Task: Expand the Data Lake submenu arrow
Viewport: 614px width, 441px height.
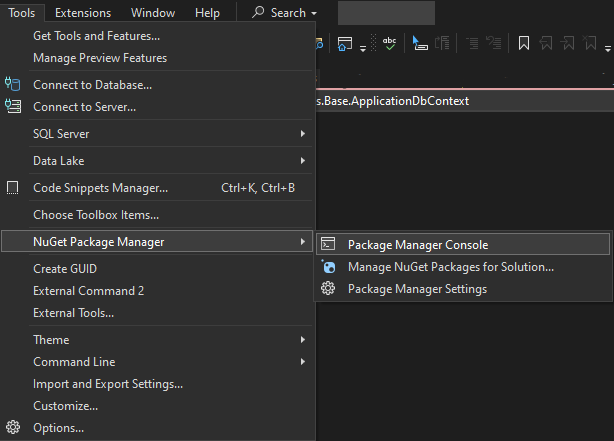Action: coord(303,161)
